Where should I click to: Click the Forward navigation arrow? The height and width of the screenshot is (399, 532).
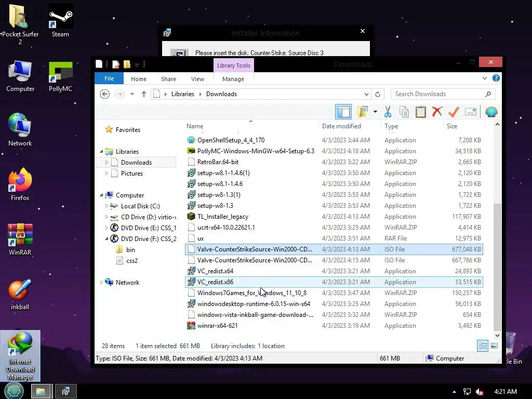pyautogui.click(x=119, y=94)
